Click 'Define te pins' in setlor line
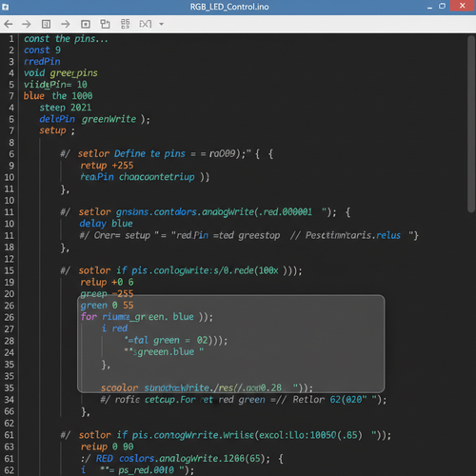 click(149, 153)
